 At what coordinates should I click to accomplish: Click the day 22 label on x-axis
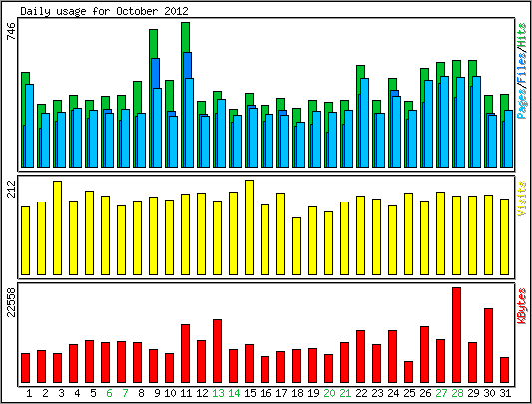361,393
